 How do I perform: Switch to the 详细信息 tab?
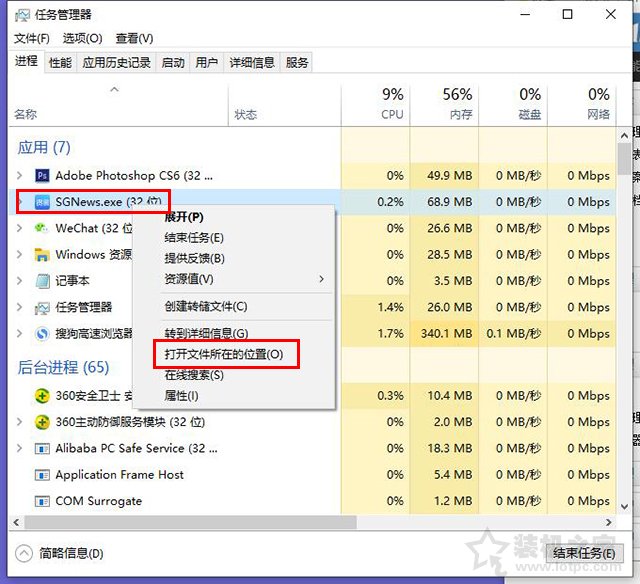(252, 62)
